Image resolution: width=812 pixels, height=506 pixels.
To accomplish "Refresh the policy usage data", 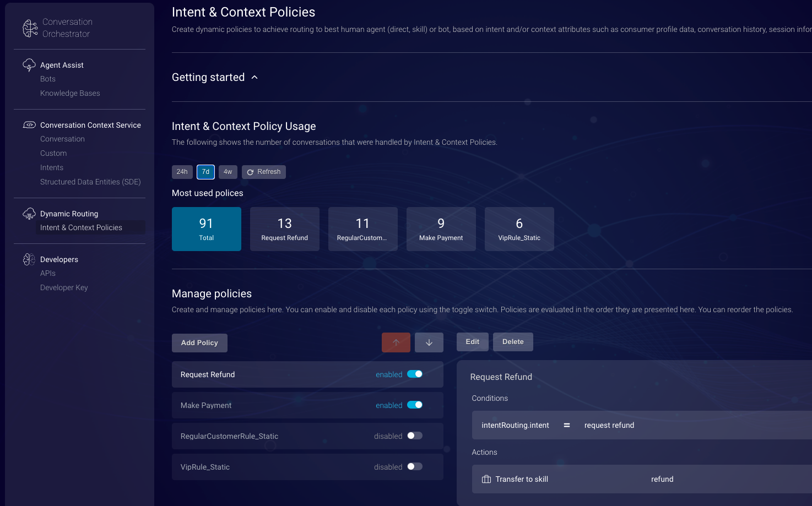I will click(264, 172).
